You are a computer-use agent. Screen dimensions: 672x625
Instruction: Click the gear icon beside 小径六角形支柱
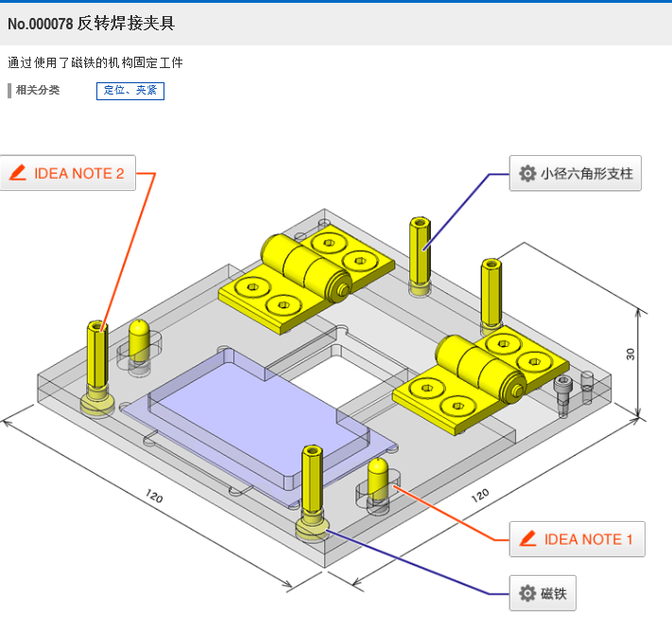(527, 174)
